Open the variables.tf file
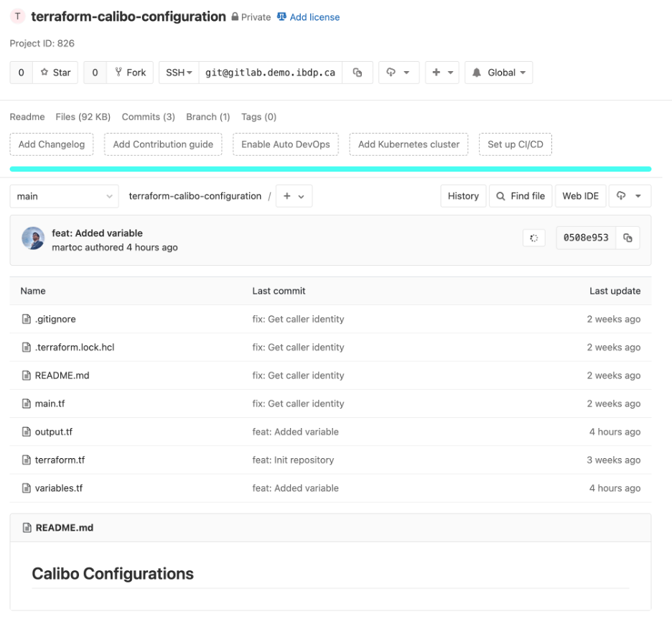 58,488
